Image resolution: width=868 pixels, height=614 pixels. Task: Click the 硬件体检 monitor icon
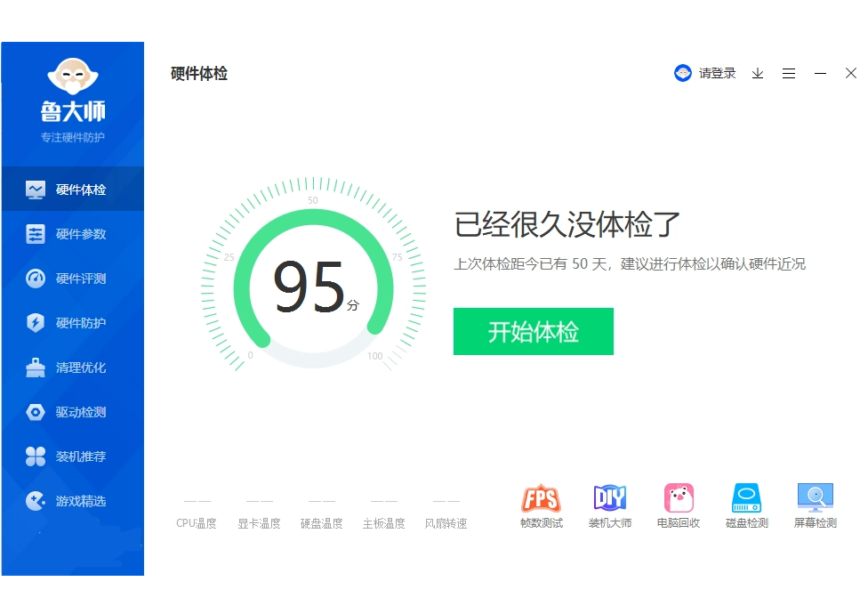[x=36, y=190]
